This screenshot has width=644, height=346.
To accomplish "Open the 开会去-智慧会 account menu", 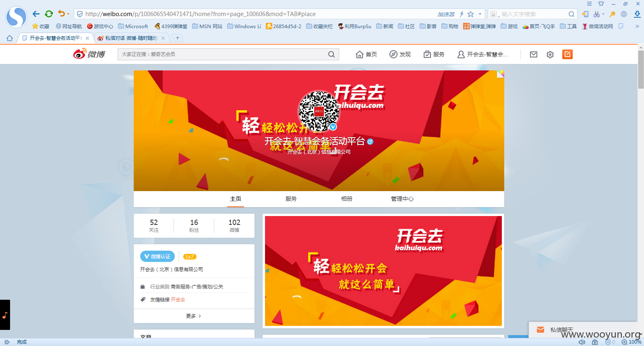I will [482, 54].
